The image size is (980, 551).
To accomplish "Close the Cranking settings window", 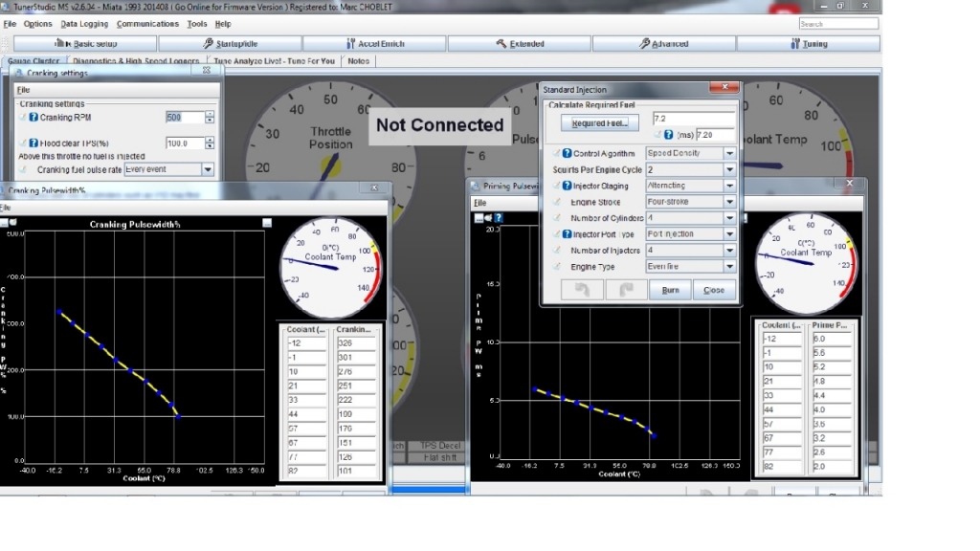I will [207, 71].
